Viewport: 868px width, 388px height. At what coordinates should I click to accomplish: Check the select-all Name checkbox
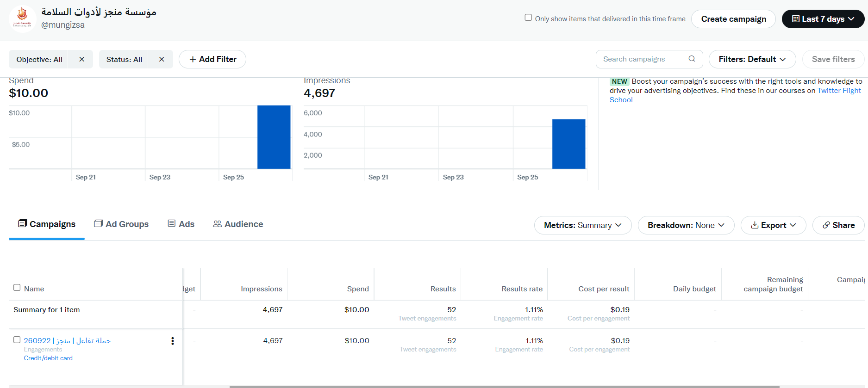pos(17,288)
